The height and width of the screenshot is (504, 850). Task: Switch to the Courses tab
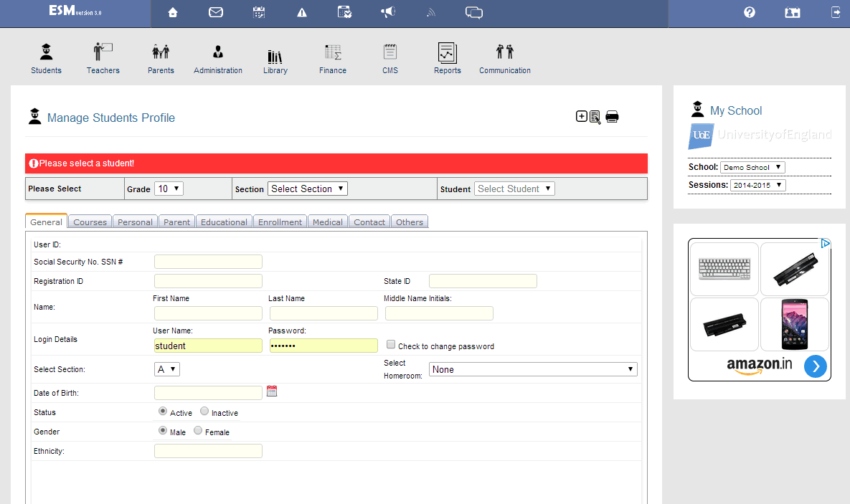point(90,222)
